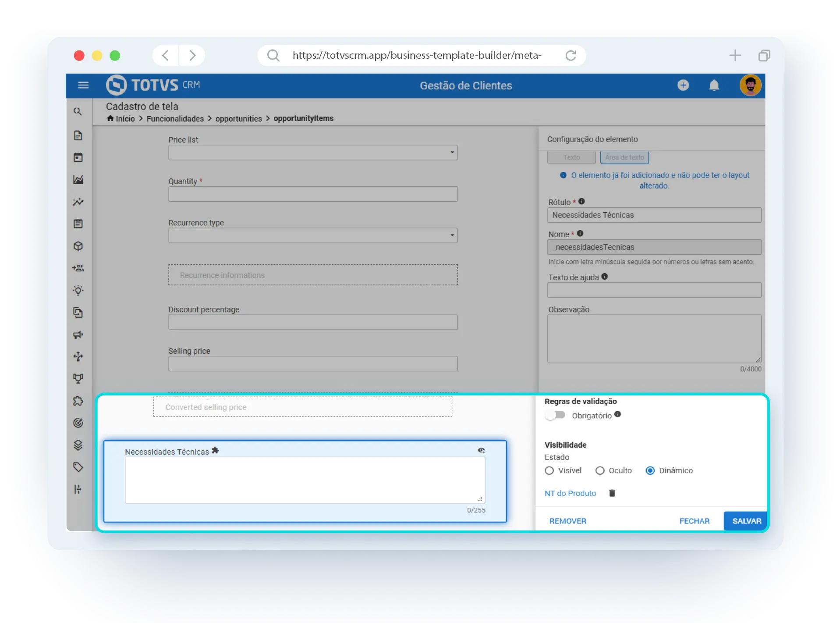Click the Texto de ajuda input
The image size is (840, 623).
coord(654,290)
